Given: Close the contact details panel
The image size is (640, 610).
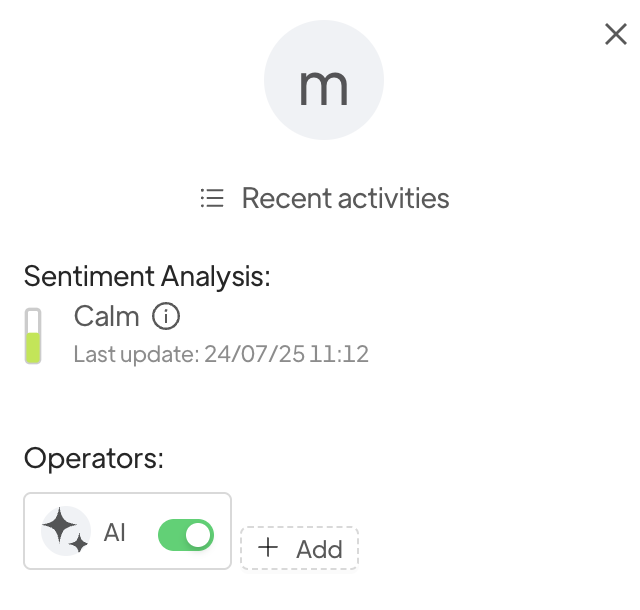Looking at the screenshot, I should (616, 34).
